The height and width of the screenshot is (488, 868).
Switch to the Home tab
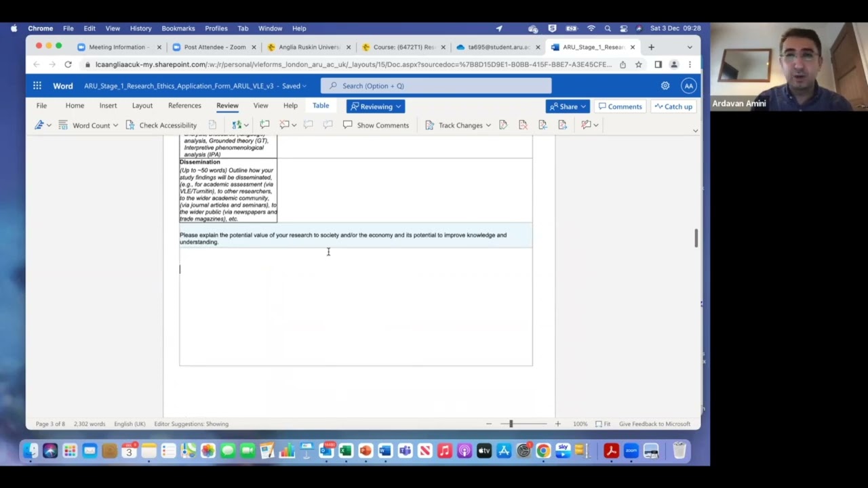75,106
